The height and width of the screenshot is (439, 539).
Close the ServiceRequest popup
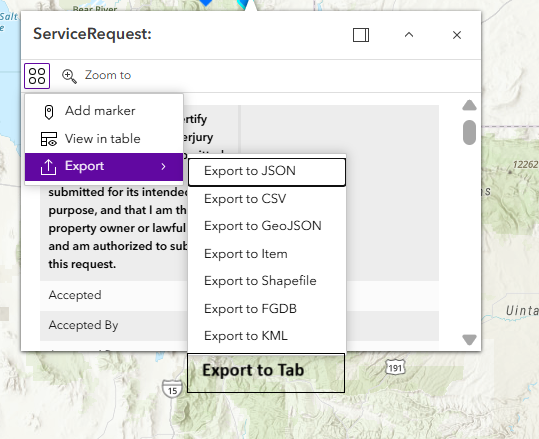[457, 35]
